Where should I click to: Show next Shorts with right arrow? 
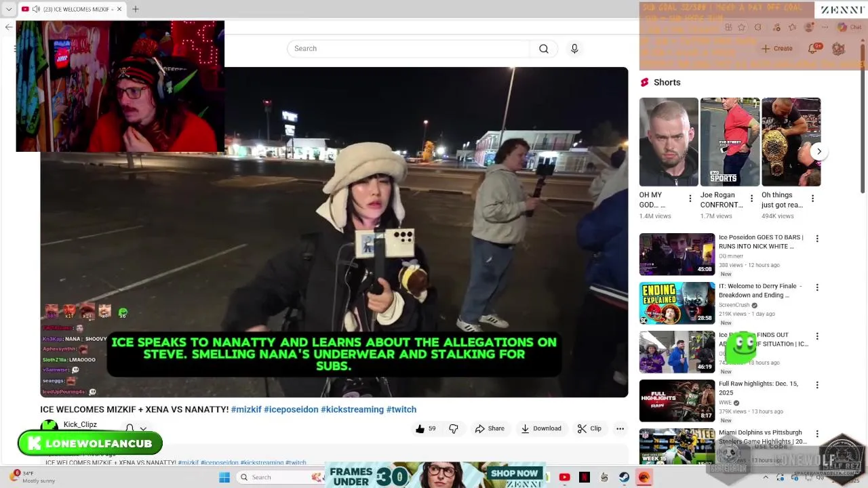click(x=818, y=151)
